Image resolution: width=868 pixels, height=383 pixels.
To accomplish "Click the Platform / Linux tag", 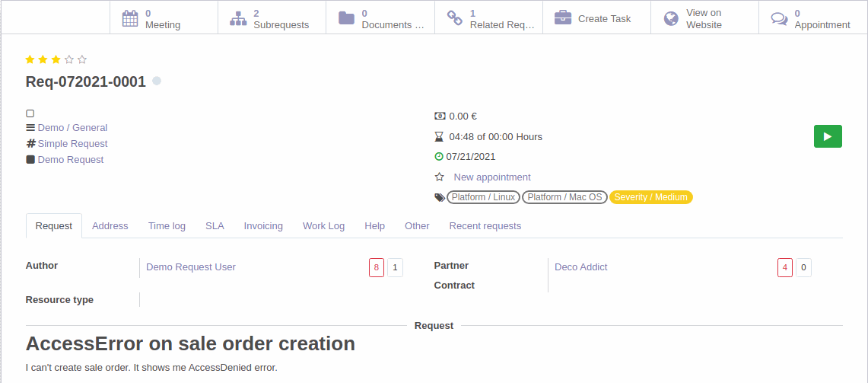I will point(483,197).
